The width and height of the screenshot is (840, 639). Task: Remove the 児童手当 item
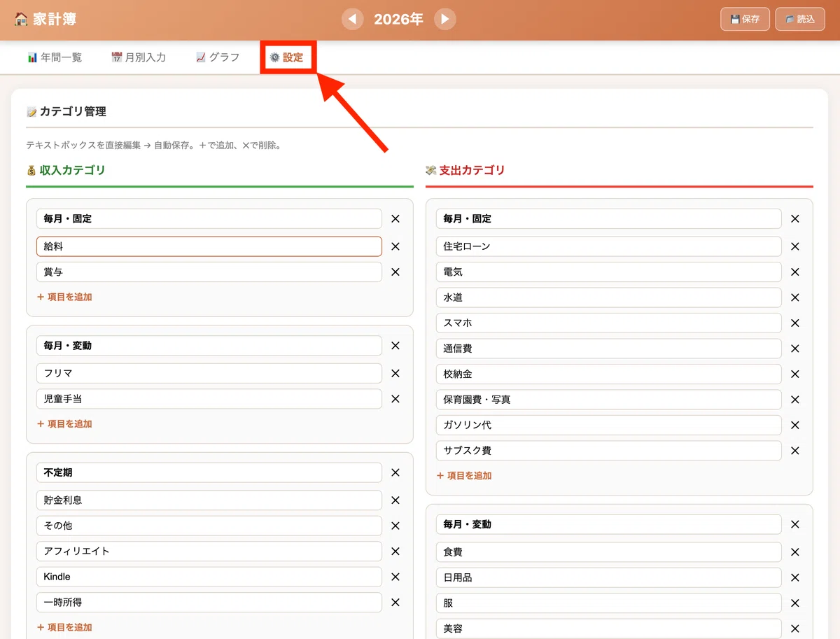point(395,399)
